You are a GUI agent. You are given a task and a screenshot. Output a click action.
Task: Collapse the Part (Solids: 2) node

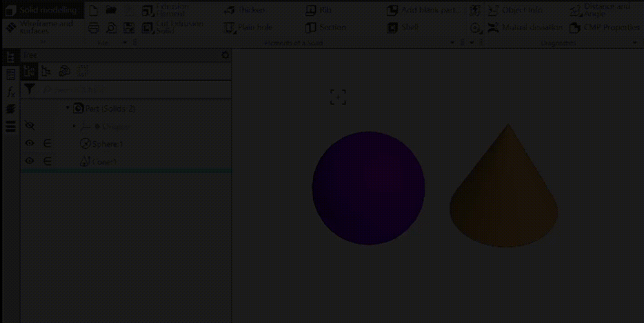point(68,108)
